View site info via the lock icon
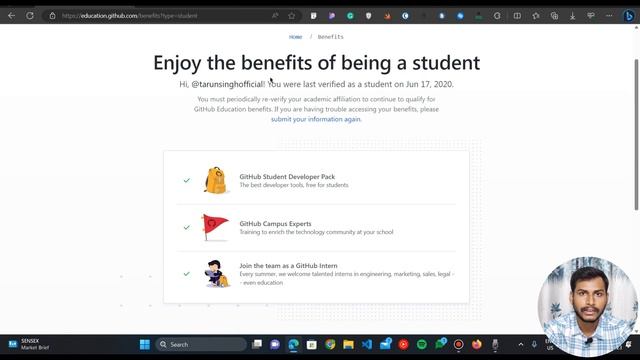The width and height of the screenshot is (640, 360). coord(52,16)
